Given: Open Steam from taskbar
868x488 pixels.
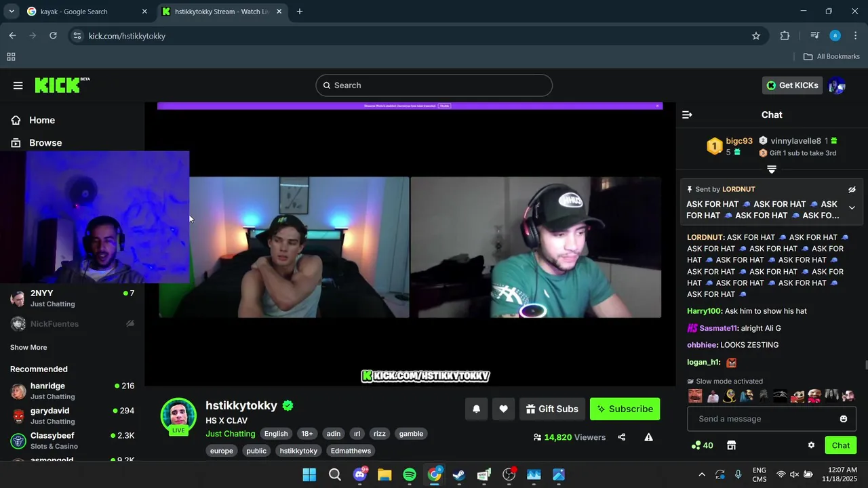Looking at the screenshot, I should 459,474.
